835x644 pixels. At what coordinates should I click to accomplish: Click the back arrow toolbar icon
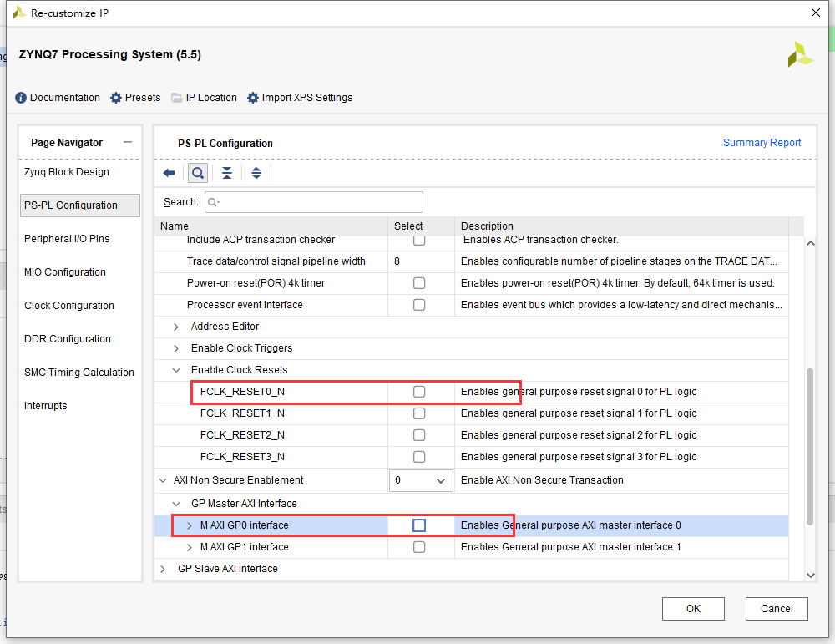[x=169, y=173]
